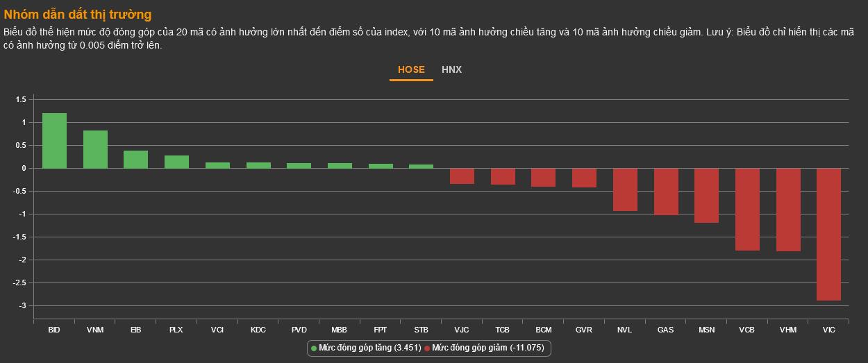Click the green VNM bar

point(95,149)
